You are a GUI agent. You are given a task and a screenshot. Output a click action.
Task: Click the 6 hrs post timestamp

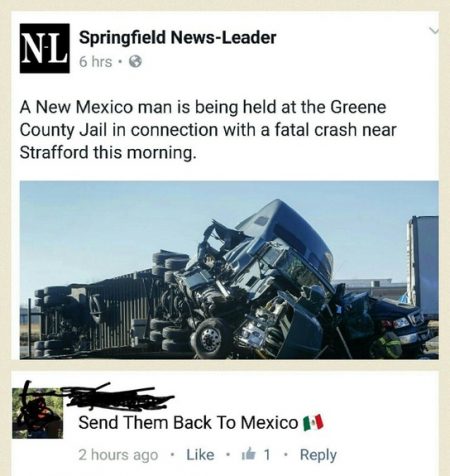tap(95, 62)
